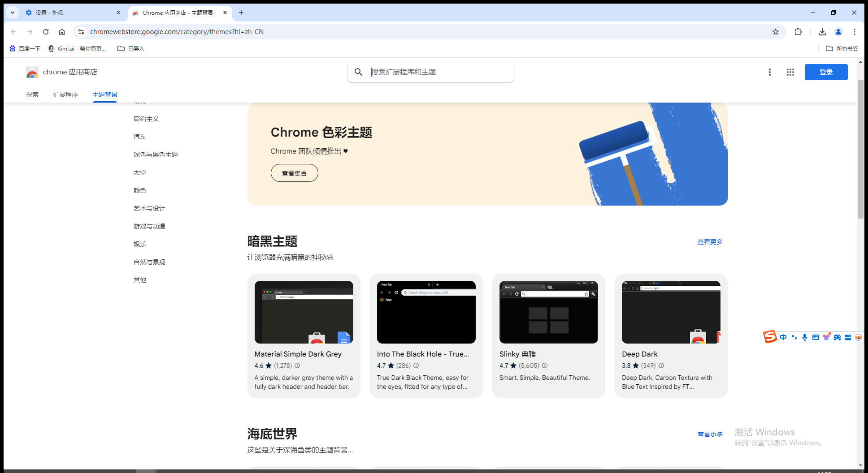The width and height of the screenshot is (868, 473).
Task: Go back to previous page
Action: (13, 32)
